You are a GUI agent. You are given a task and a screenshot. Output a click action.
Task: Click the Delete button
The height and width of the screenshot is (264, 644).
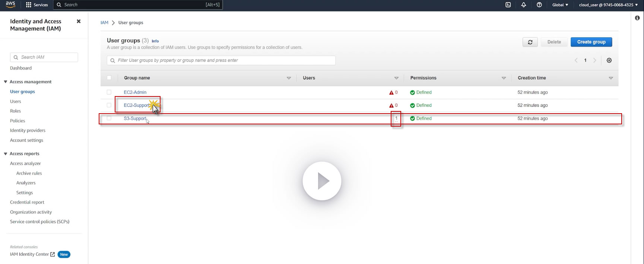(x=554, y=42)
